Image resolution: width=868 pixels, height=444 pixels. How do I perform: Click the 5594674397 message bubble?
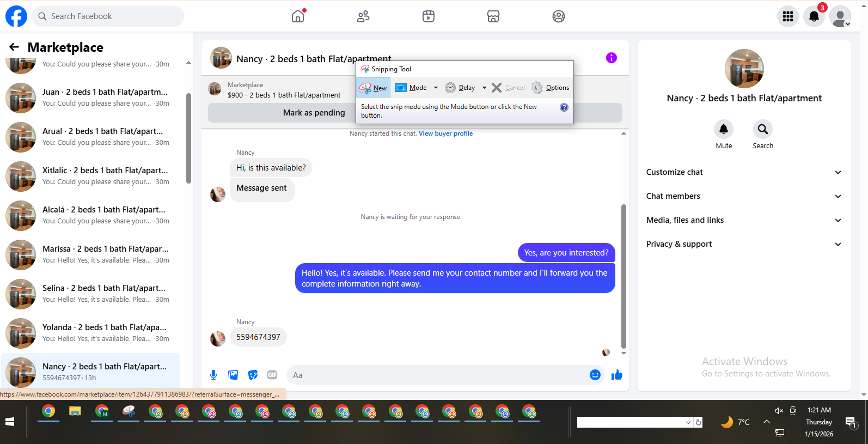click(x=258, y=337)
